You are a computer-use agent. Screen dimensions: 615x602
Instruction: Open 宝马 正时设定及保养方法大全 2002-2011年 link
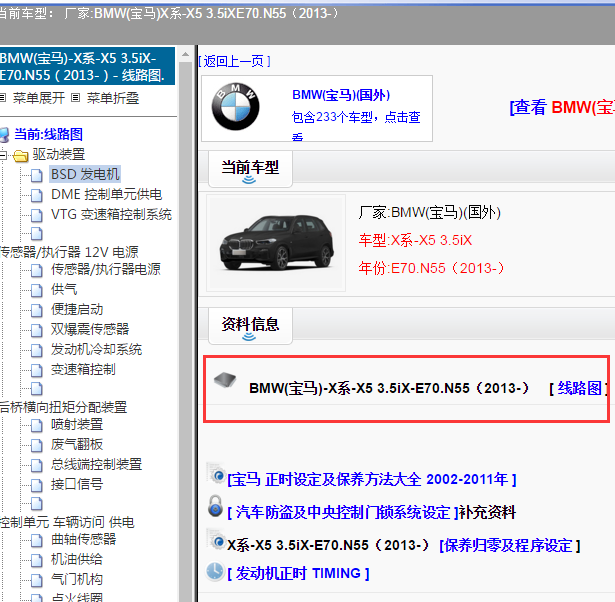pos(372,479)
